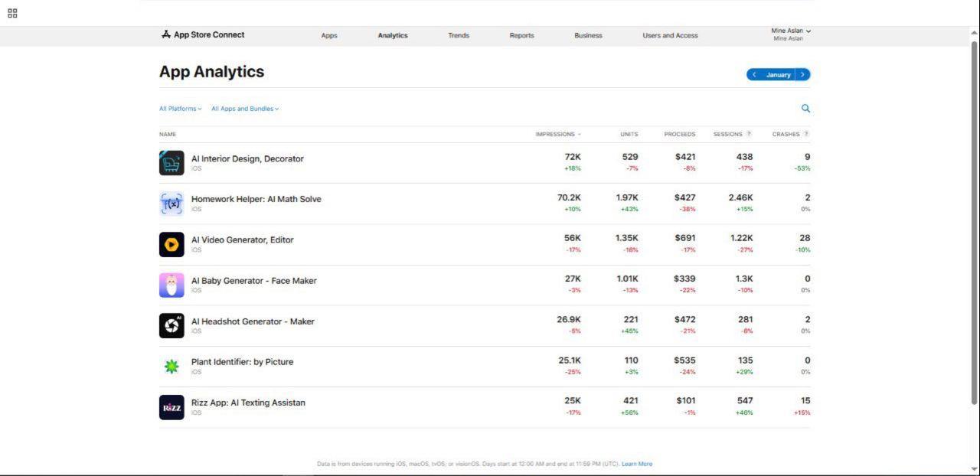
Task: Click the Learn More link
Action: 636,464
